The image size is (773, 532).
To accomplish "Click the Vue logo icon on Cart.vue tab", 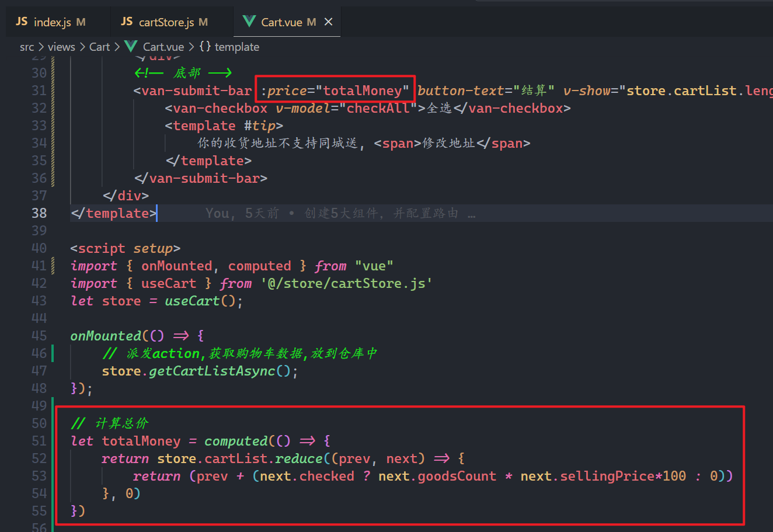I will pos(249,22).
